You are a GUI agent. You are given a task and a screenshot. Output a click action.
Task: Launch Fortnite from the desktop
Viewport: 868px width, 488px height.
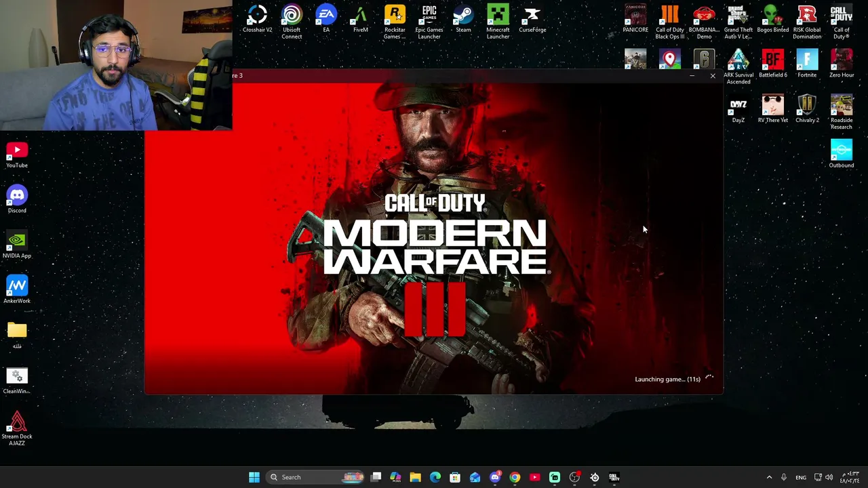[807, 64]
